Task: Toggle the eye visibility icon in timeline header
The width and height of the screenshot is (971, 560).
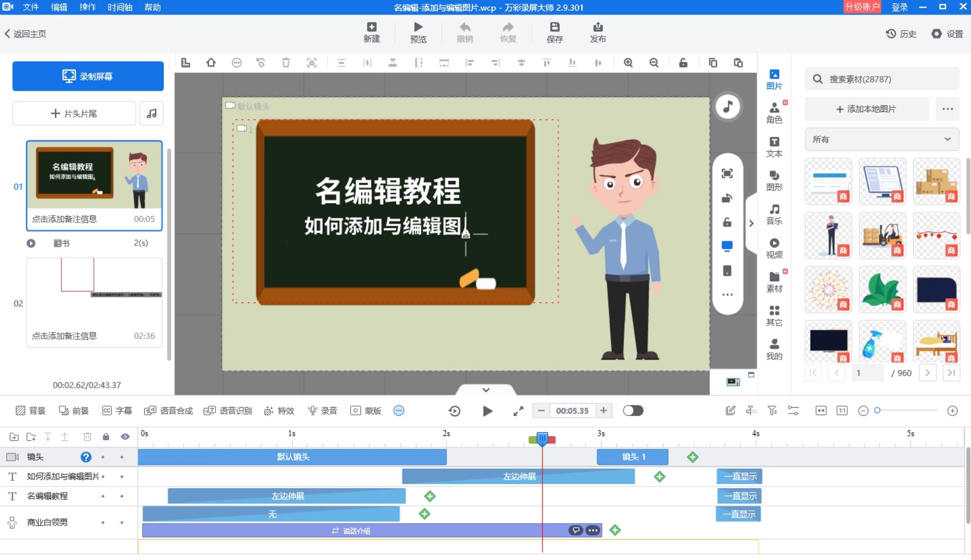Action: click(125, 437)
